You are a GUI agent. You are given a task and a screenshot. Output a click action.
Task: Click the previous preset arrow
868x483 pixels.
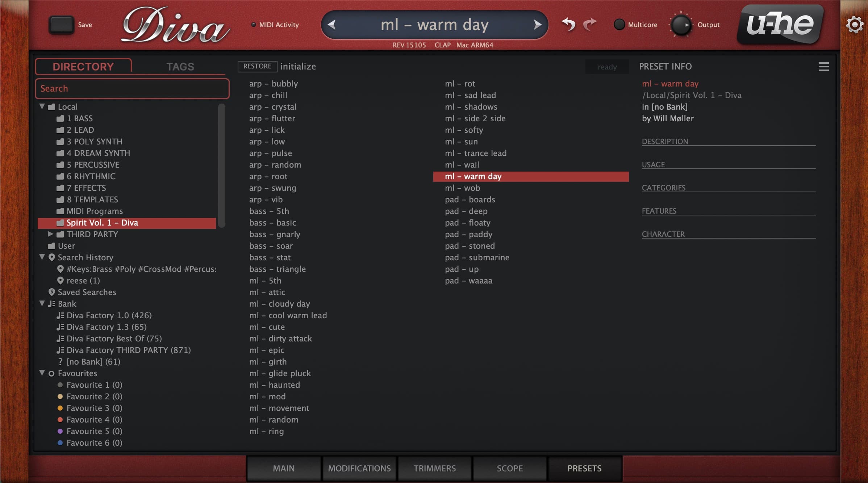pos(331,25)
